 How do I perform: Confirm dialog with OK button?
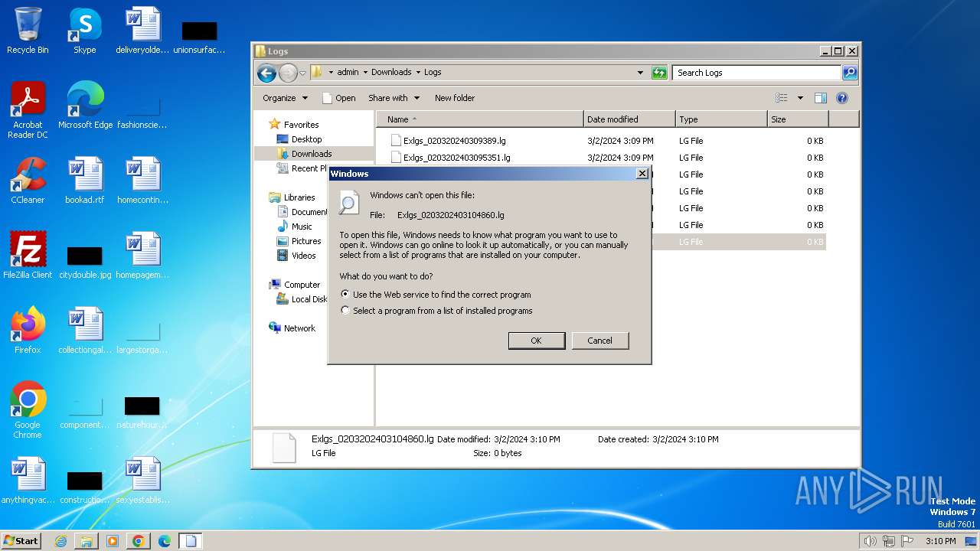point(537,341)
